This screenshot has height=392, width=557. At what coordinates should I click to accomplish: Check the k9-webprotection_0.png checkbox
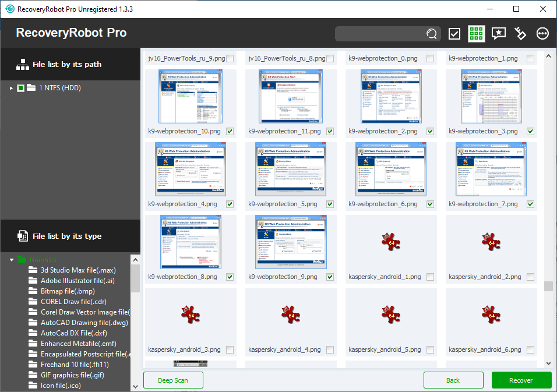[x=430, y=58]
